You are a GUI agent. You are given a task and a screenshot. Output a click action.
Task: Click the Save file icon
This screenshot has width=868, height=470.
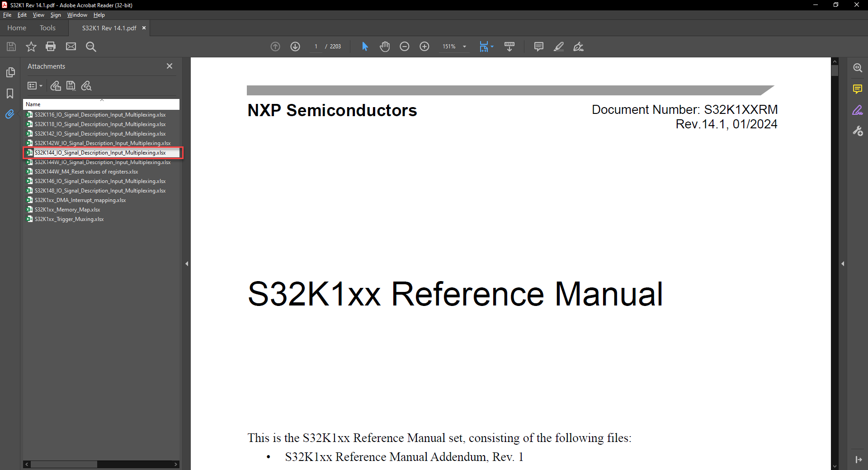11,47
